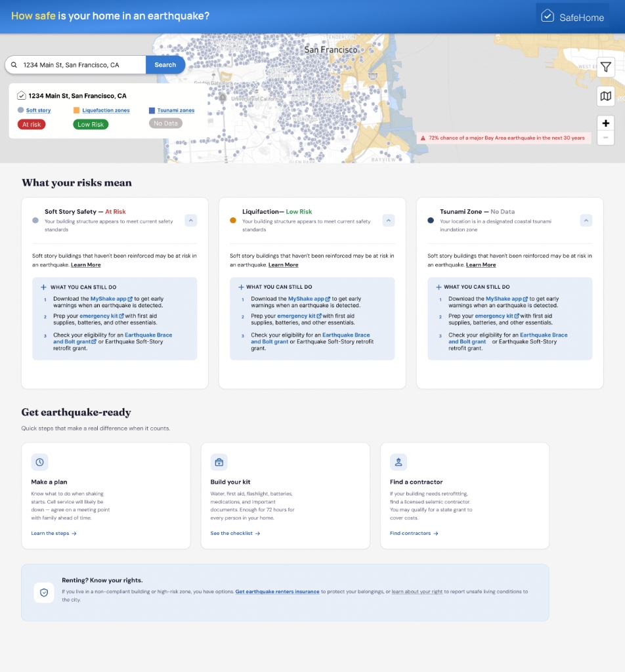Open the map filter icon
Viewport: 625px width, 672px height.
(605, 67)
